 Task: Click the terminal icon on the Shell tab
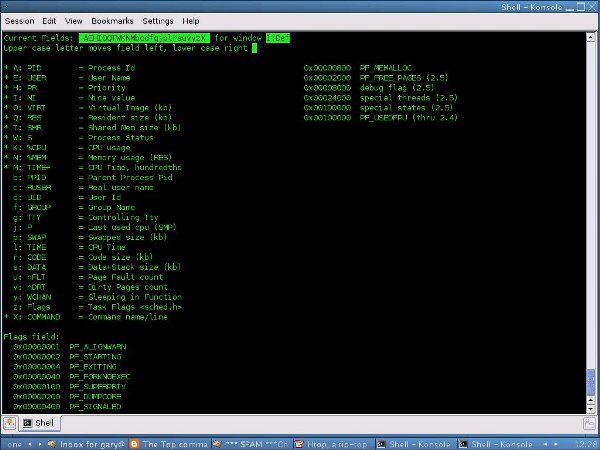pos(27,423)
